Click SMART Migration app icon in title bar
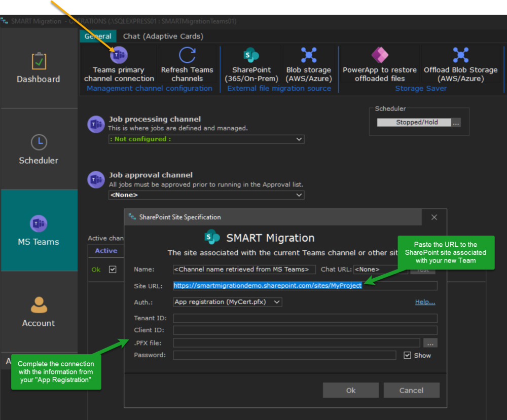This screenshot has height=420, width=507. [4, 21]
